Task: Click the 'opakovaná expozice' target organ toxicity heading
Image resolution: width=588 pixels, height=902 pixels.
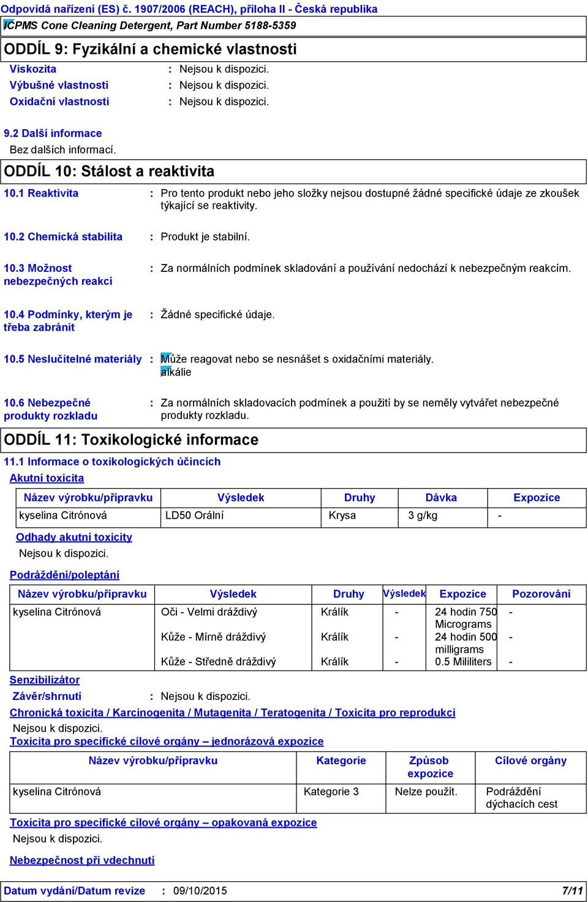Action: [x=164, y=823]
